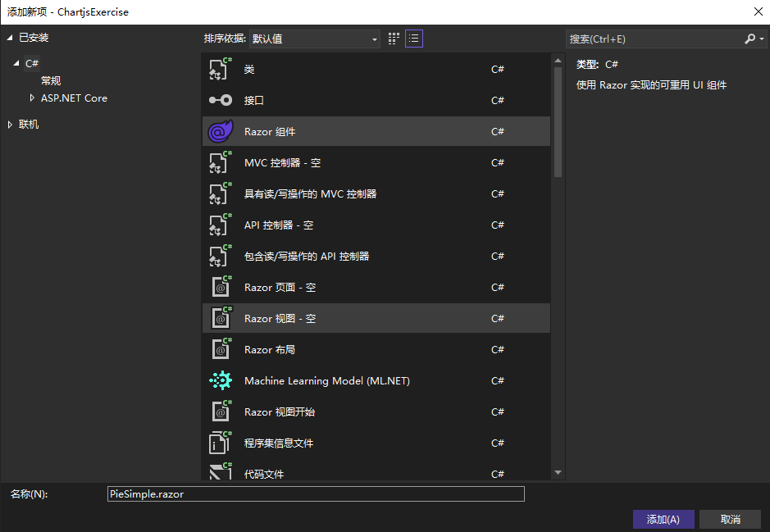
Task: Collapse the 已安装 tree node
Action: (9, 38)
